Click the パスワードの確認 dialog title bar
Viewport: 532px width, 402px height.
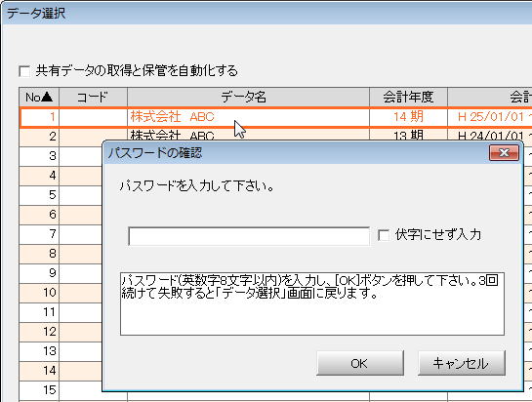coord(295,153)
